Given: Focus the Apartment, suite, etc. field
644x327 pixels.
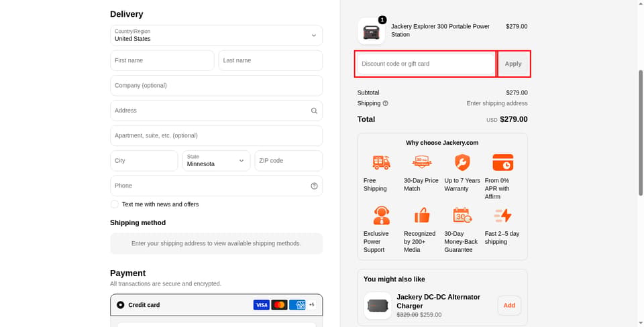Looking at the screenshot, I should pyautogui.click(x=217, y=136).
